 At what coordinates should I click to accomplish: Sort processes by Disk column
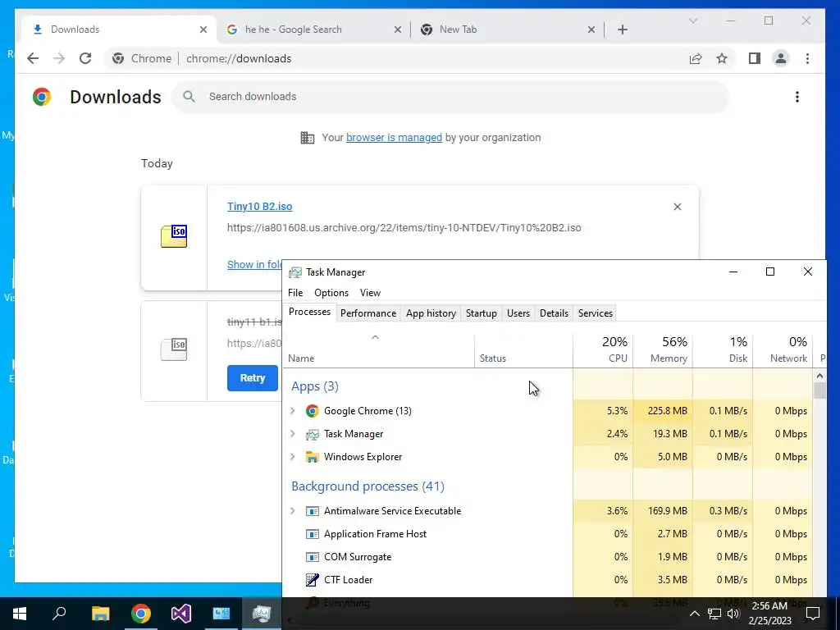tap(723, 349)
